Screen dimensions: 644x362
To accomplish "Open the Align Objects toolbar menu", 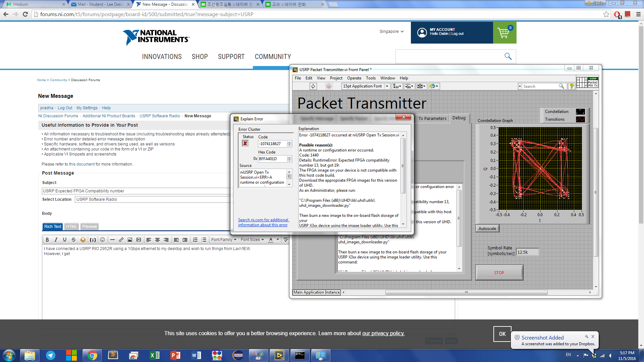I will 397,86.
